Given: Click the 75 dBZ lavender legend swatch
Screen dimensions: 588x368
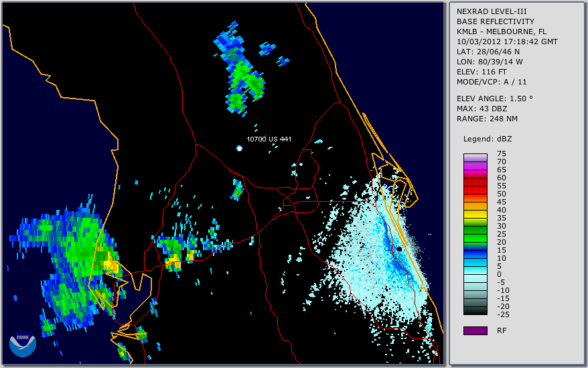Looking at the screenshot, I should 475,158.
